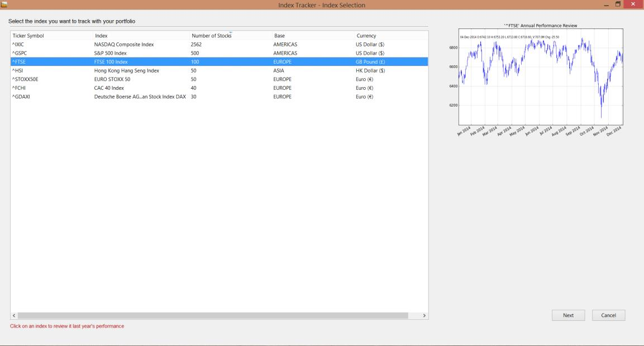This screenshot has height=346, width=644.
Task: Click S&P 500 Index name
Action: click(x=110, y=53)
